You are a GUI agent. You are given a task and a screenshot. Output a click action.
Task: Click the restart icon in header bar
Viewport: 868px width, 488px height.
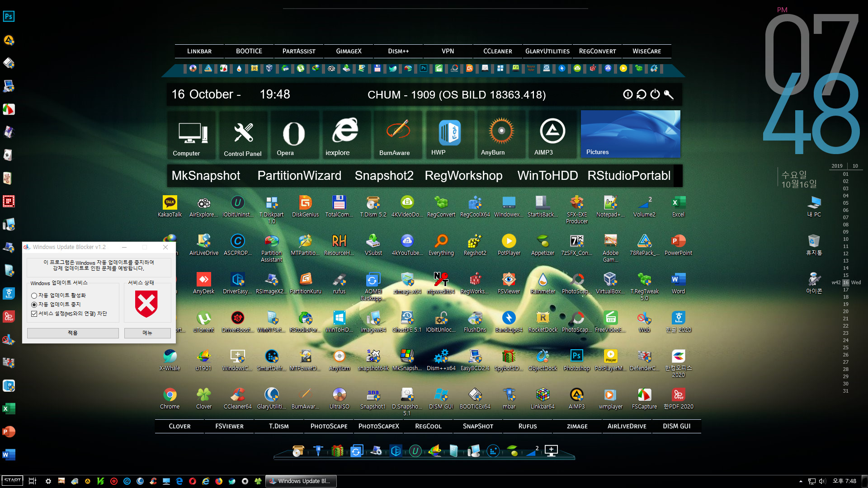point(641,94)
